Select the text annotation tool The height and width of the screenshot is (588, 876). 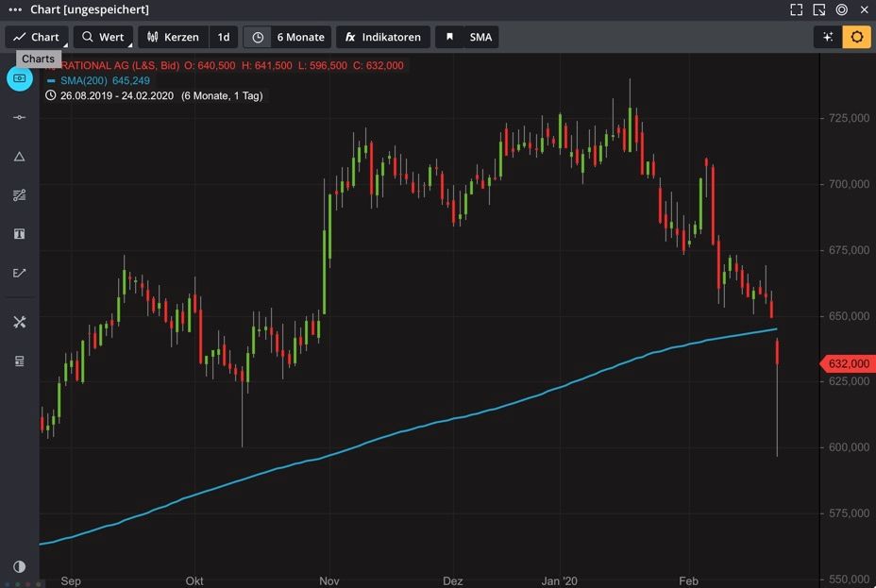tap(19, 234)
